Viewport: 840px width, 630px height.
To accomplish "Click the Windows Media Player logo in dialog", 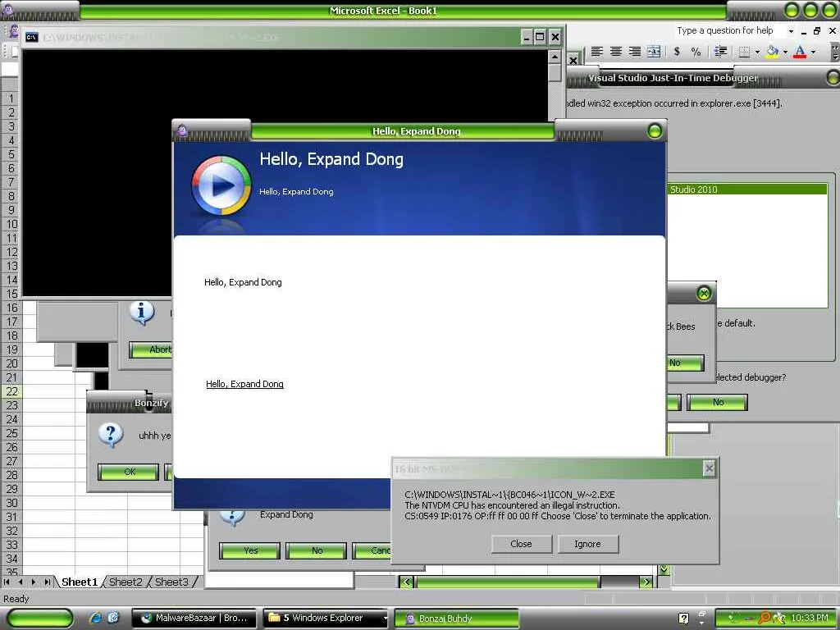I will (221, 185).
